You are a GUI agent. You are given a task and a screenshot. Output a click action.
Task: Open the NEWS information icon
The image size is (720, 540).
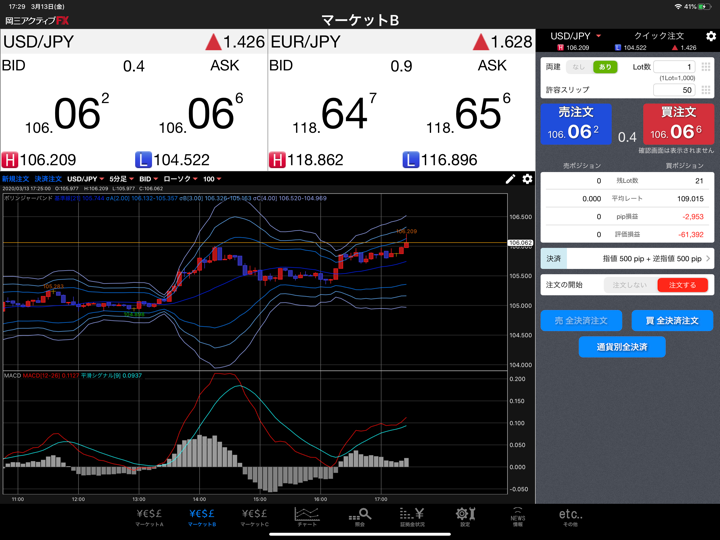coord(517,516)
